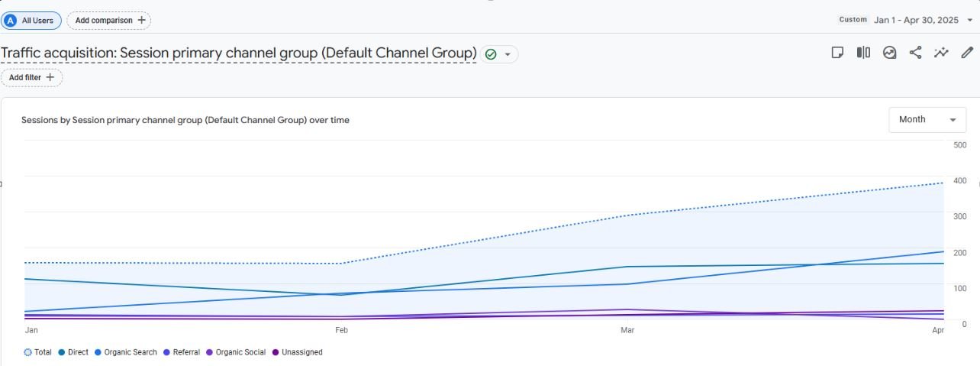Click the green report status check icon
980x366 pixels.
(x=491, y=54)
